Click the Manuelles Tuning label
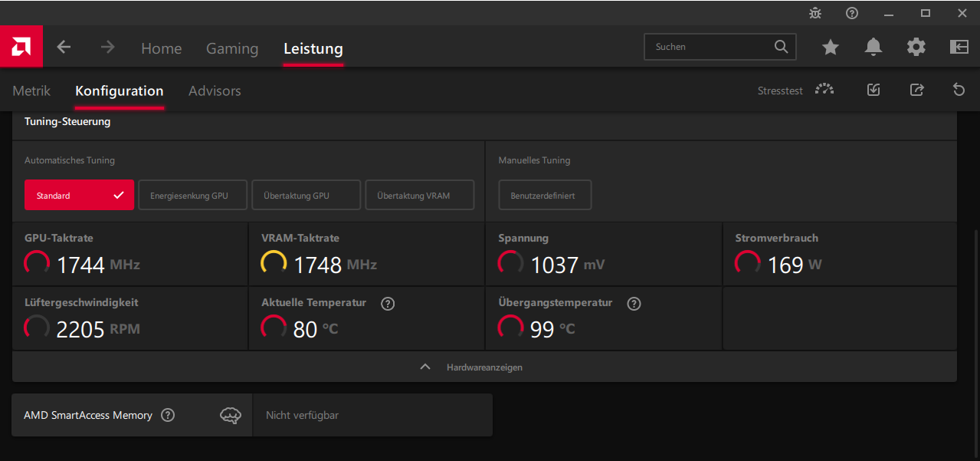This screenshot has height=461, width=980. [534, 160]
